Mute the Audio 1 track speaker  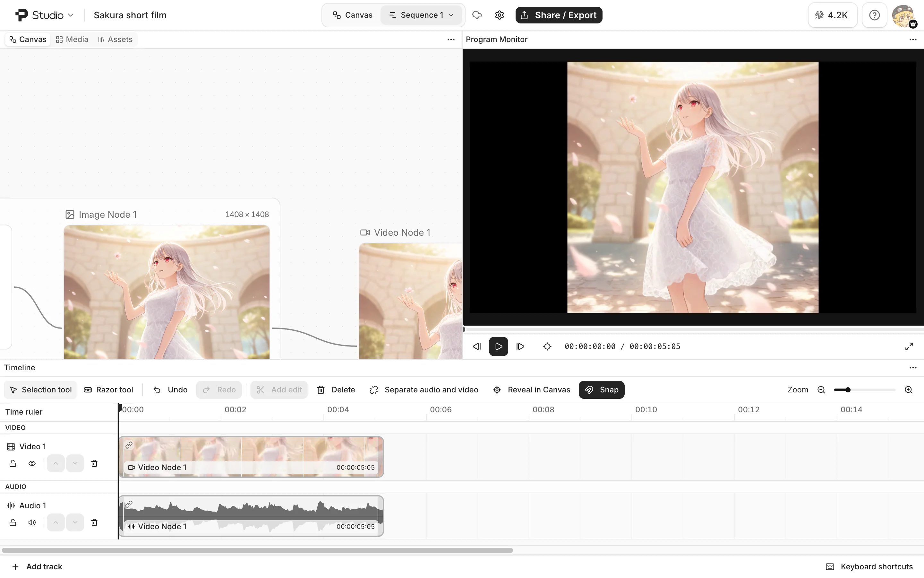pyautogui.click(x=32, y=522)
